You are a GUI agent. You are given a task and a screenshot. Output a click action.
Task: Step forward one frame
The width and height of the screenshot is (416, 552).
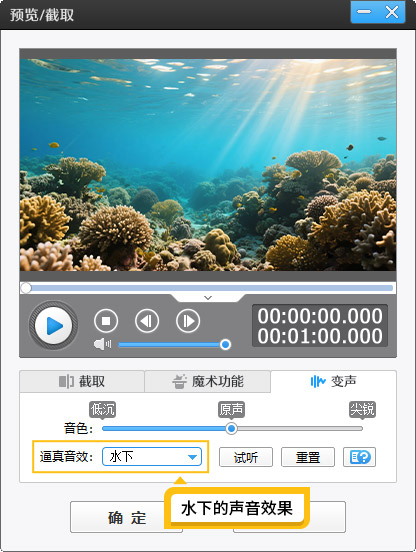pos(188,321)
